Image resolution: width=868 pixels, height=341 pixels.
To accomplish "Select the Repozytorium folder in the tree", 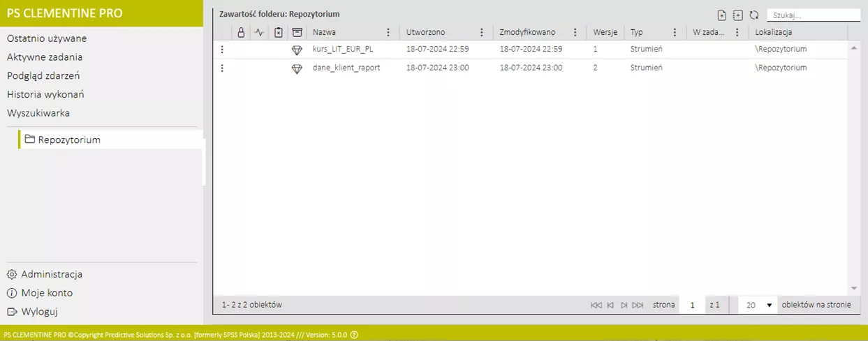I will click(x=68, y=139).
